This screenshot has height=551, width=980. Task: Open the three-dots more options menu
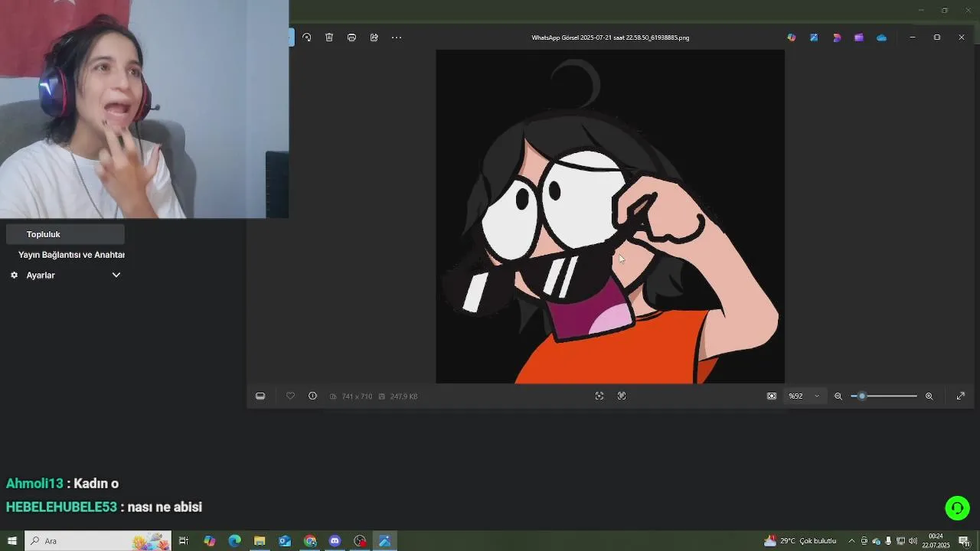(x=397, y=37)
